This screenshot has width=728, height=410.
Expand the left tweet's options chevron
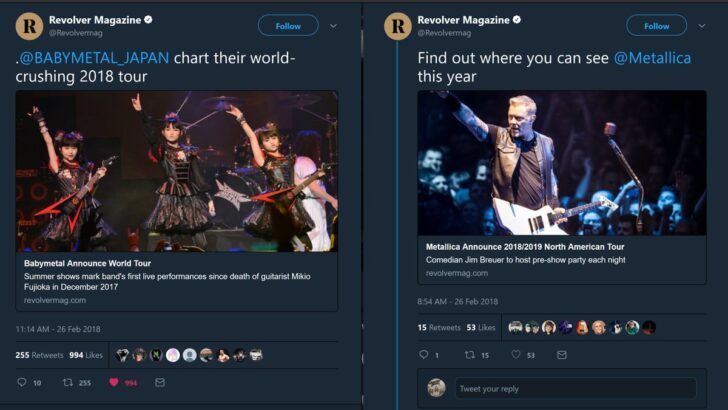pyautogui.click(x=334, y=25)
